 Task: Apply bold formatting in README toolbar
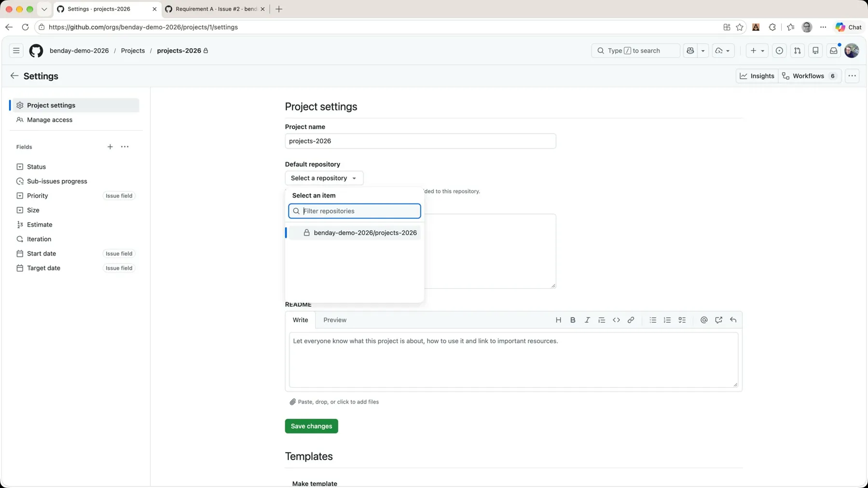(573, 320)
